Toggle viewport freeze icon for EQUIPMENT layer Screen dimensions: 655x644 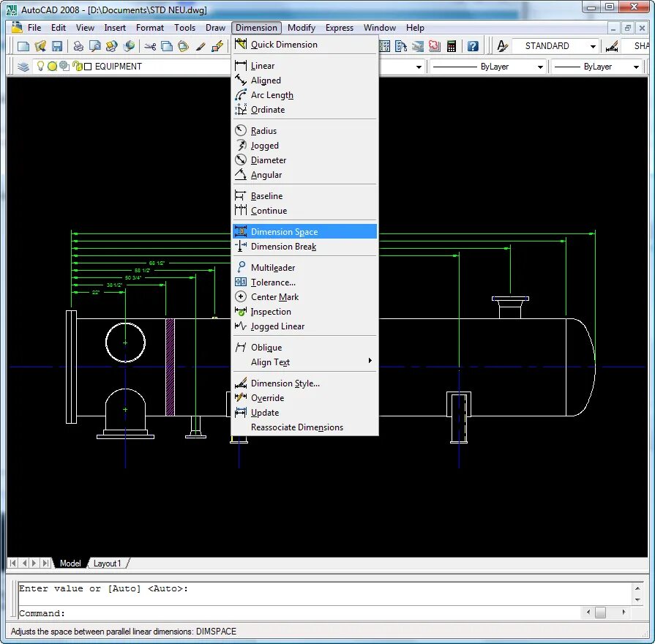(x=64, y=66)
